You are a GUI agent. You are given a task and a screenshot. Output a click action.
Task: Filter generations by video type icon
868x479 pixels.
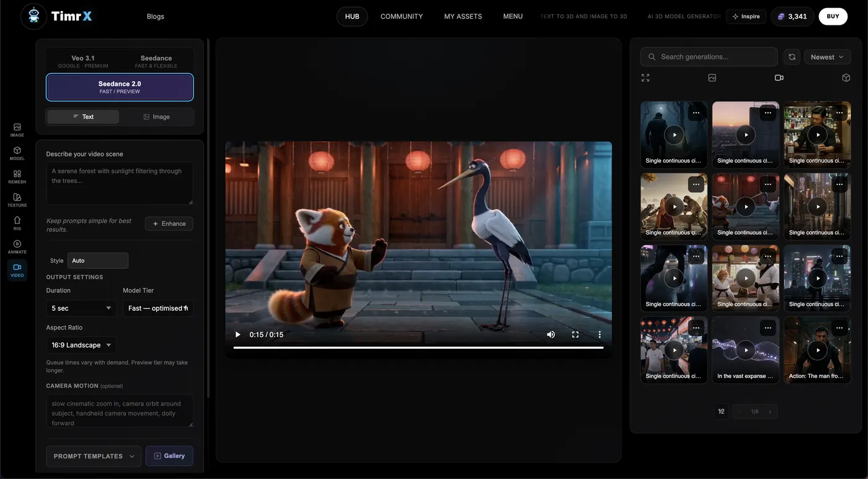pyautogui.click(x=779, y=78)
